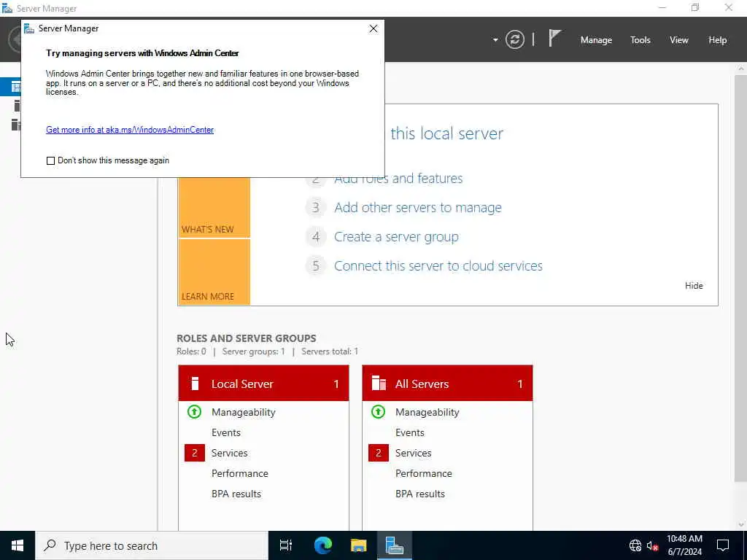This screenshot has height=560, width=747.
Task: Open the Tools menu
Action: (640, 40)
